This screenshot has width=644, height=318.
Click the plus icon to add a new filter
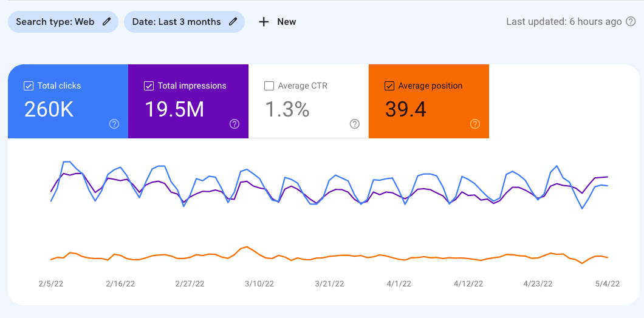(264, 22)
